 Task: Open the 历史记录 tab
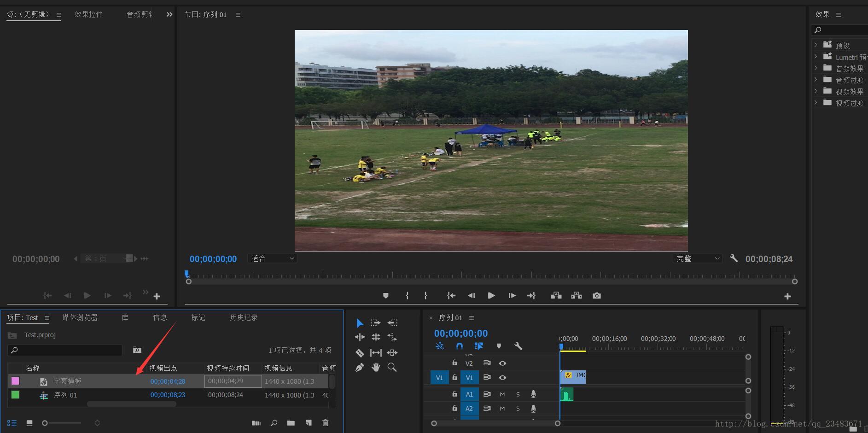244,318
